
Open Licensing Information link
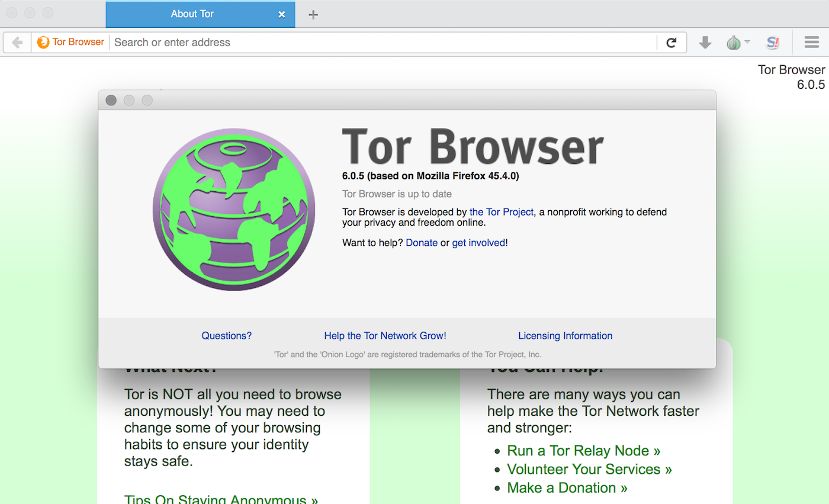click(x=565, y=336)
